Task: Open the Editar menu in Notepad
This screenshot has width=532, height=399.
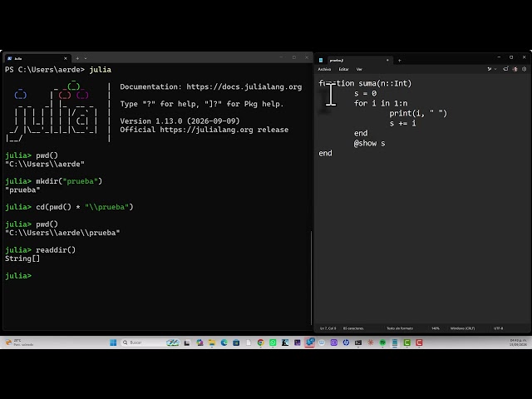Action: pyautogui.click(x=343, y=69)
